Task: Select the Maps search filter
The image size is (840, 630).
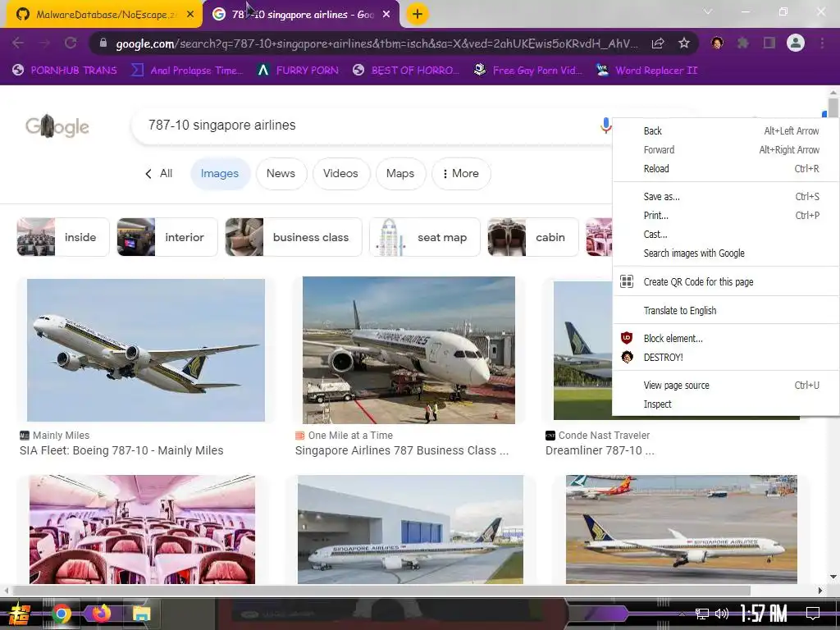Action: point(400,174)
